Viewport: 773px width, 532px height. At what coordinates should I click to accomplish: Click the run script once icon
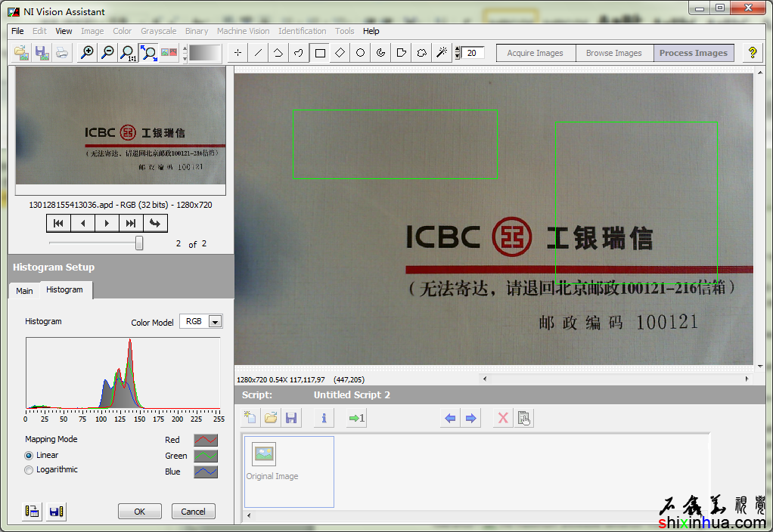(x=356, y=418)
